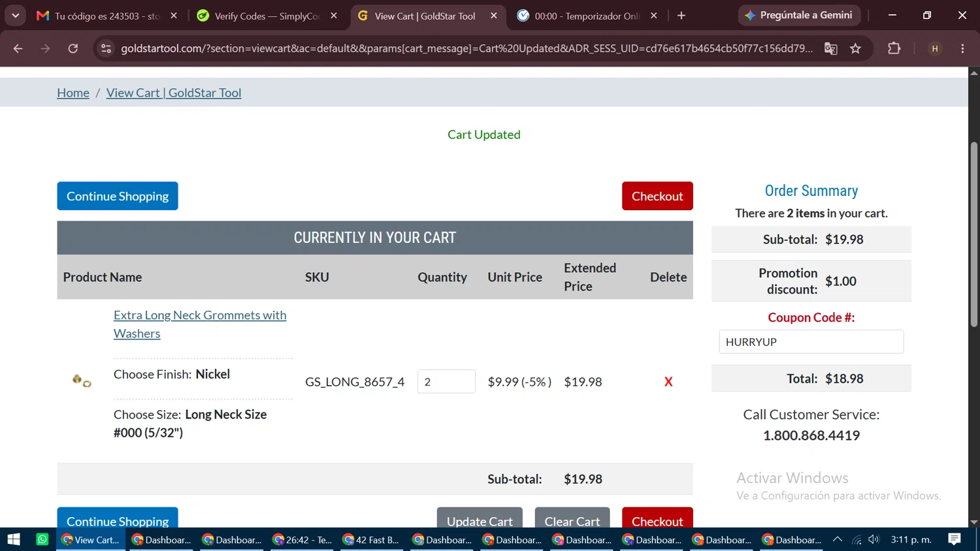Open the clock showing 3:11 p. m.
Screen dimensions: 980x551
click(x=911, y=539)
